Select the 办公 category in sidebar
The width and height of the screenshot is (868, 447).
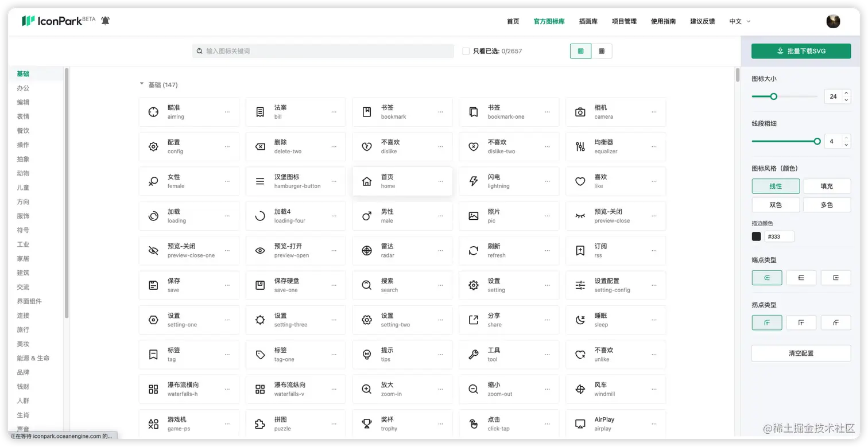click(x=23, y=88)
